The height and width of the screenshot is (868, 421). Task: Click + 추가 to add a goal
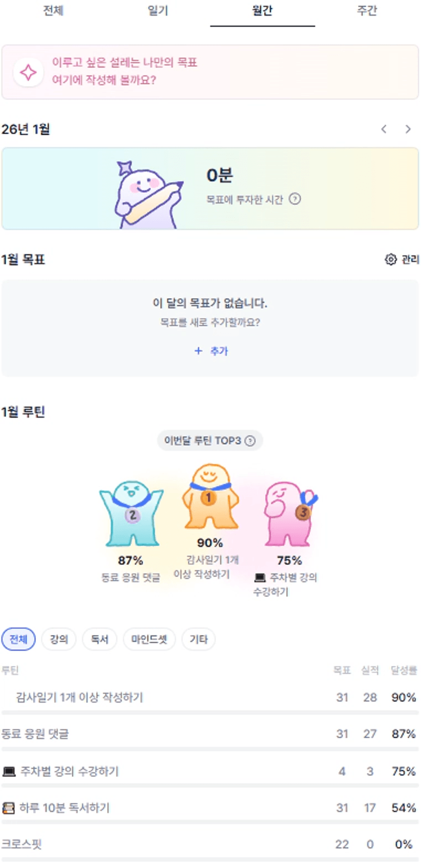(211, 351)
